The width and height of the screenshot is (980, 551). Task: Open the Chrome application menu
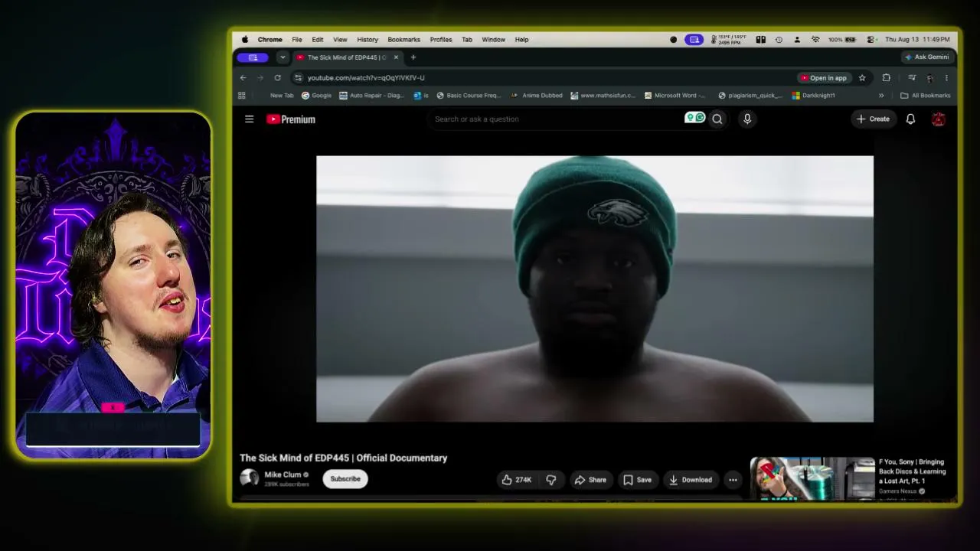click(269, 39)
